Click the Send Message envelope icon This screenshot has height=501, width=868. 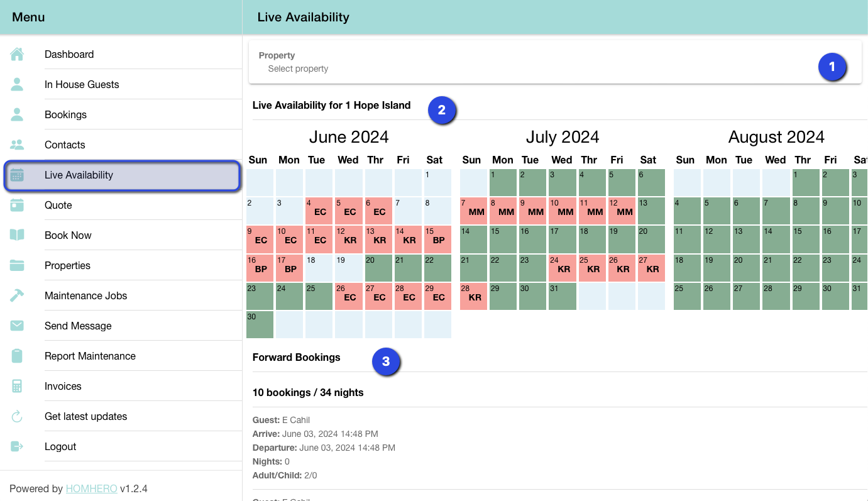click(x=17, y=326)
